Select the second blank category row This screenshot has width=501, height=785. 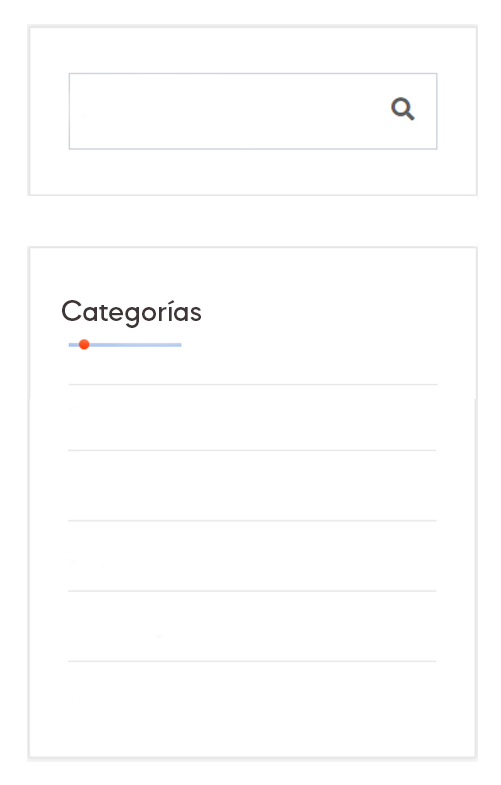(252, 486)
